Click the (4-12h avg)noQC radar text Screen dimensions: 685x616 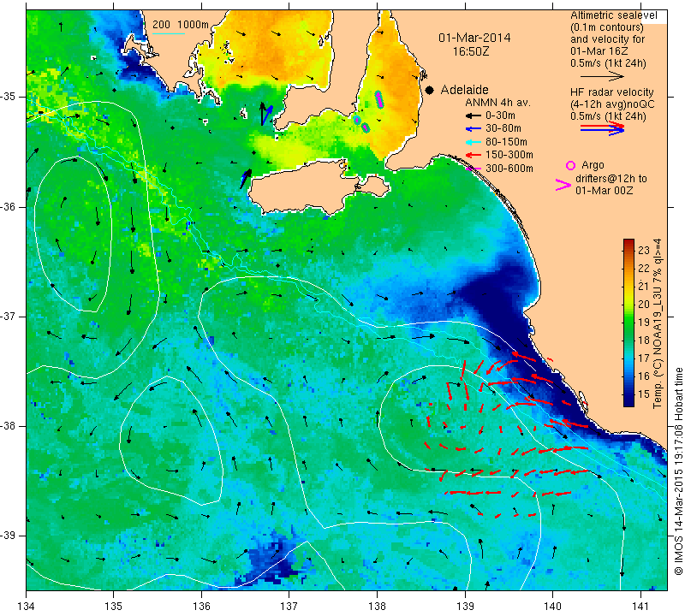pyautogui.click(x=612, y=104)
